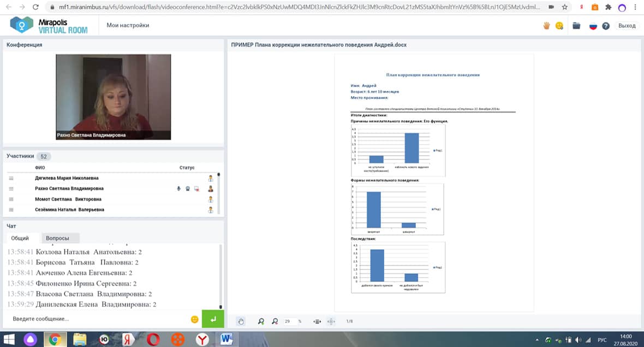Click the browser back arrow

[9, 7]
